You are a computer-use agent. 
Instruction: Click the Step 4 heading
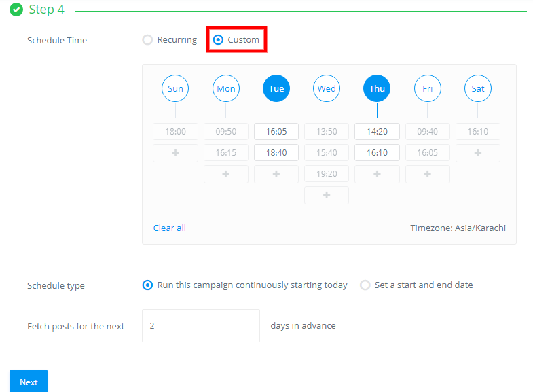47,10
